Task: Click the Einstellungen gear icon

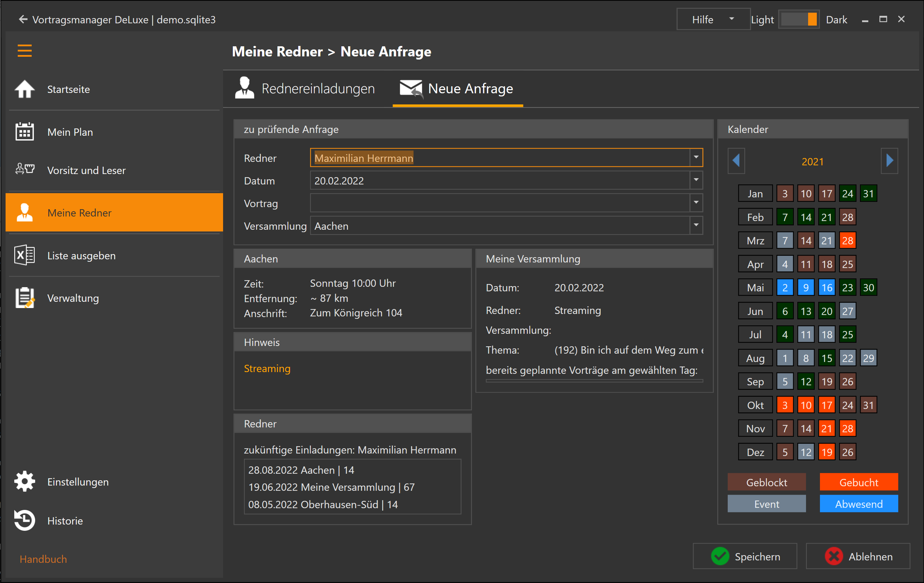Action: tap(24, 482)
